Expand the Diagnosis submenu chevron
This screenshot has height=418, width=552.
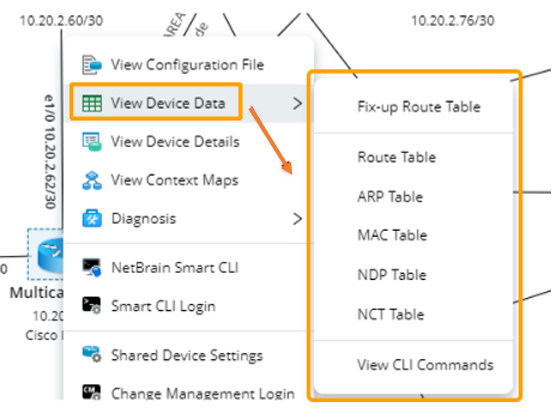click(x=297, y=219)
